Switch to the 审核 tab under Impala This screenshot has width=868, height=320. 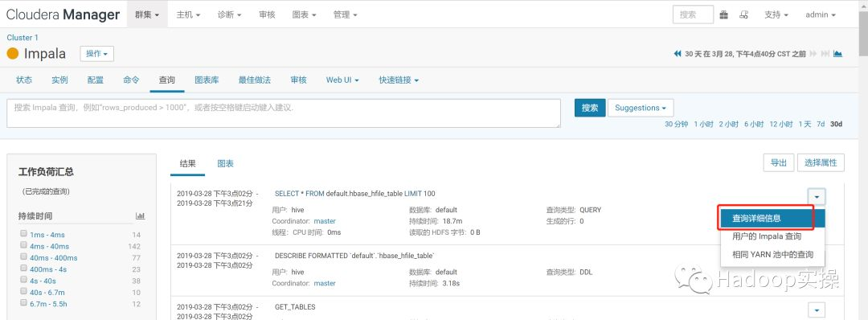298,80
